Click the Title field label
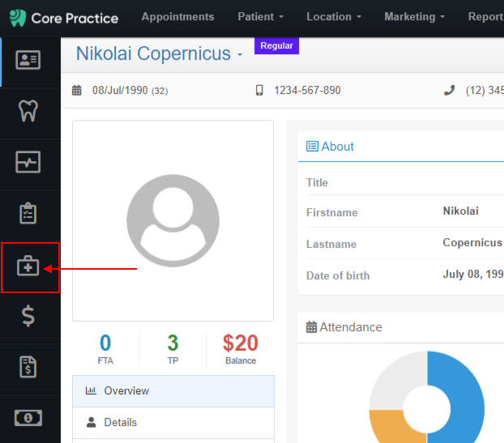The height and width of the screenshot is (443, 504). point(317,182)
